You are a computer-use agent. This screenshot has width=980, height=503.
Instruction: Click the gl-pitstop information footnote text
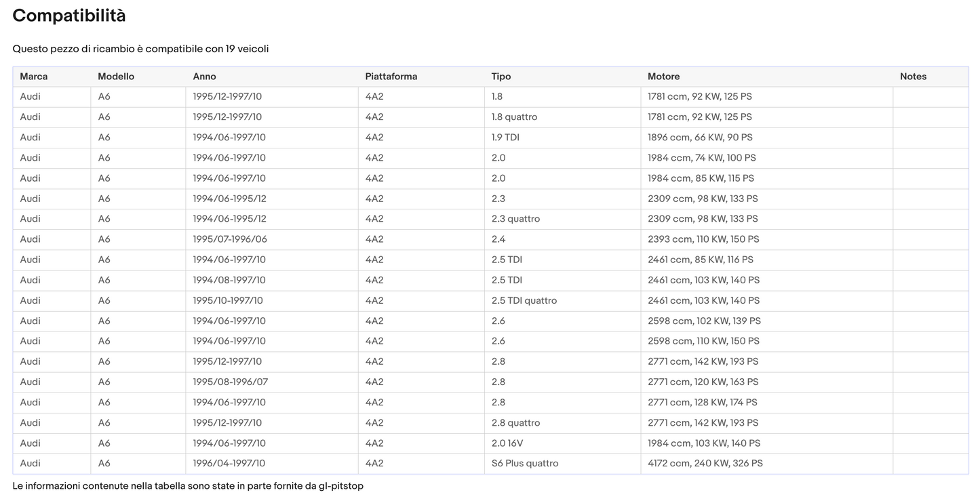pyautogui.click(x=188, y=486)
